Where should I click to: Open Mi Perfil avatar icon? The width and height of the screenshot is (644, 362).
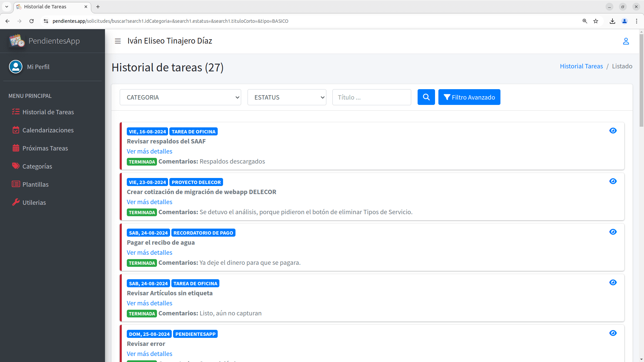(x=16, y=67)
